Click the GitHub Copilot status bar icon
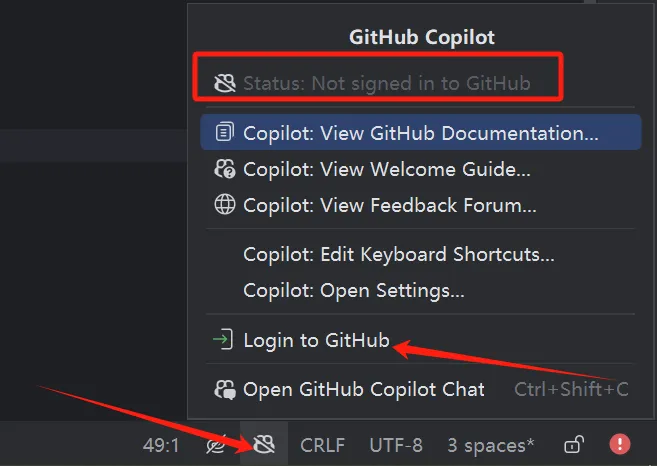The width and height of the screenshot is (657, 466). point(265,444)
